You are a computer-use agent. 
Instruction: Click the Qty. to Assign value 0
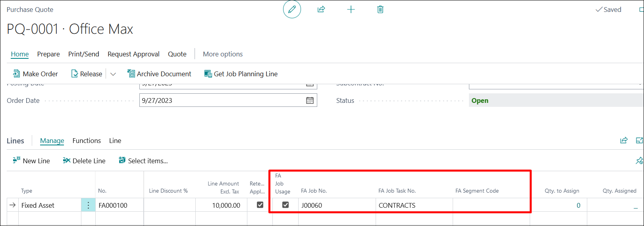pyautogui.click(x=578, y=205)
